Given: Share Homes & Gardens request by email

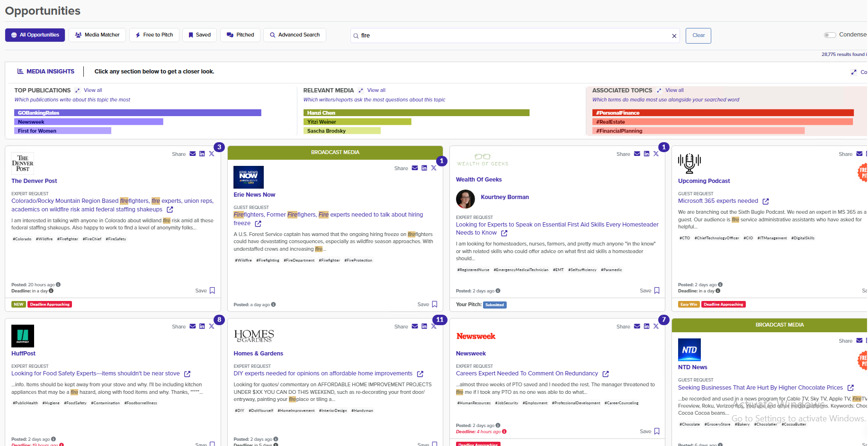Looking at the screenshot, I should (415, 327).
